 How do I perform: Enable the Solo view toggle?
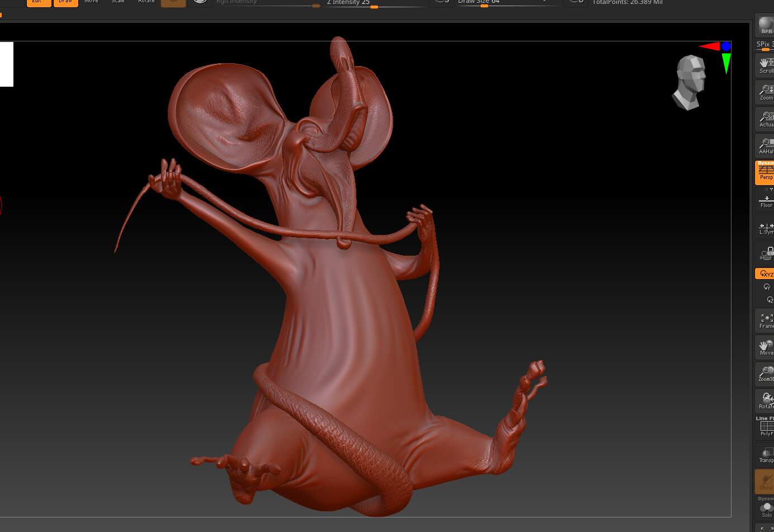765,510
